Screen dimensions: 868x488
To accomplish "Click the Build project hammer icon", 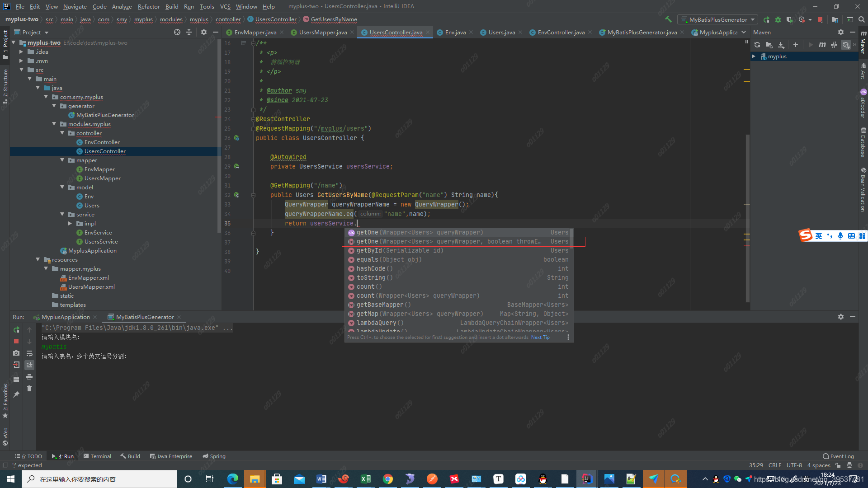I will coord(668,19).
